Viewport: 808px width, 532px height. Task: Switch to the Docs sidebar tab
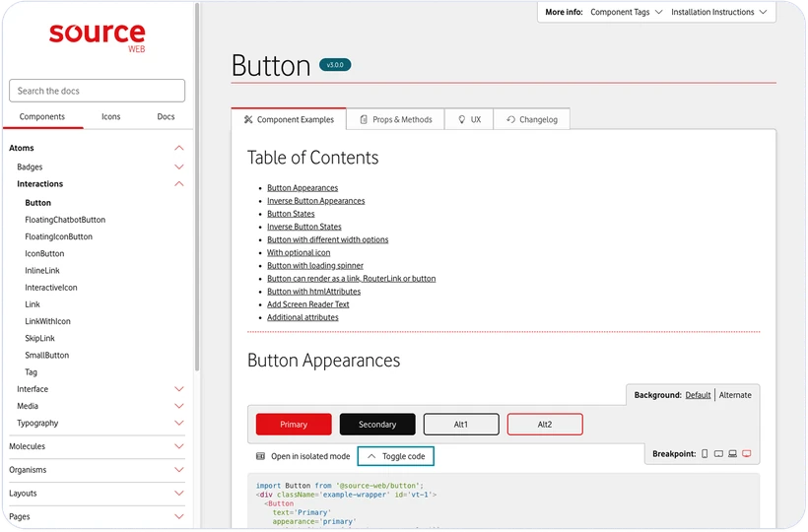(166, 117)
